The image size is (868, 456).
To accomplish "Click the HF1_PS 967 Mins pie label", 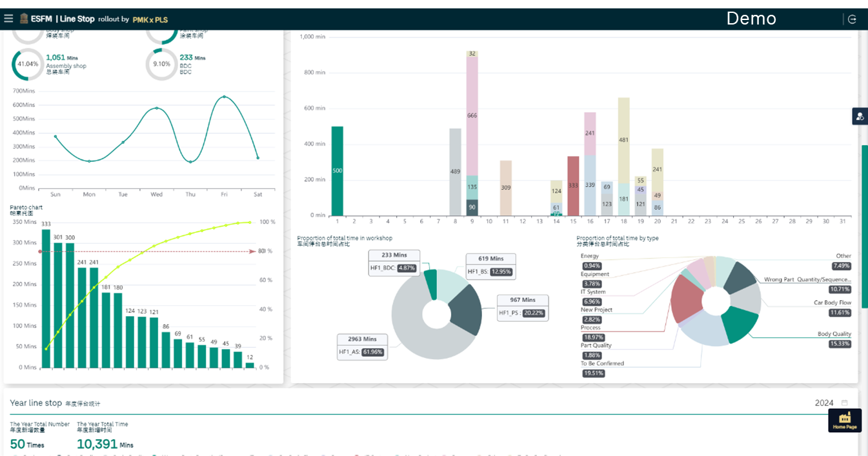I will pos(523,307).
